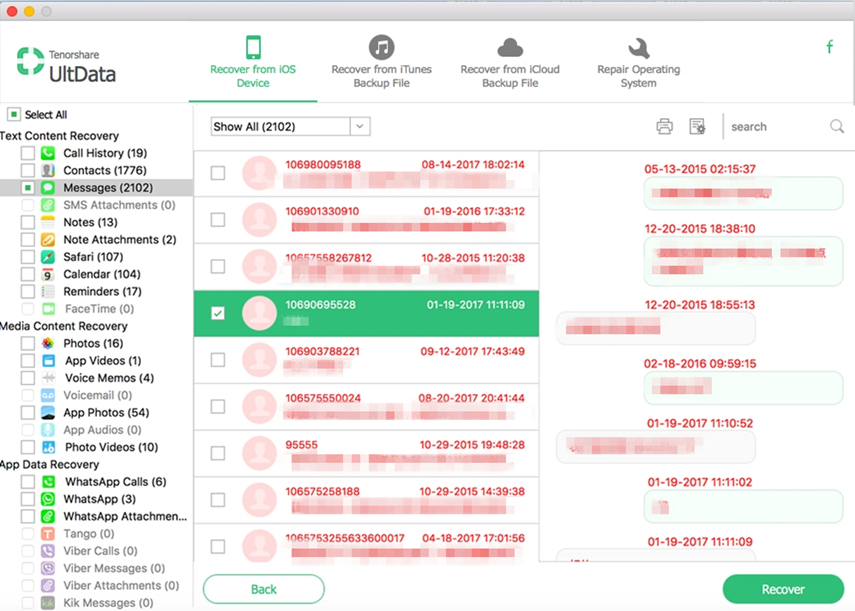Switch to Recover from iTunes Backup File tab
855x611 pixels.
[x=381, y=62]
